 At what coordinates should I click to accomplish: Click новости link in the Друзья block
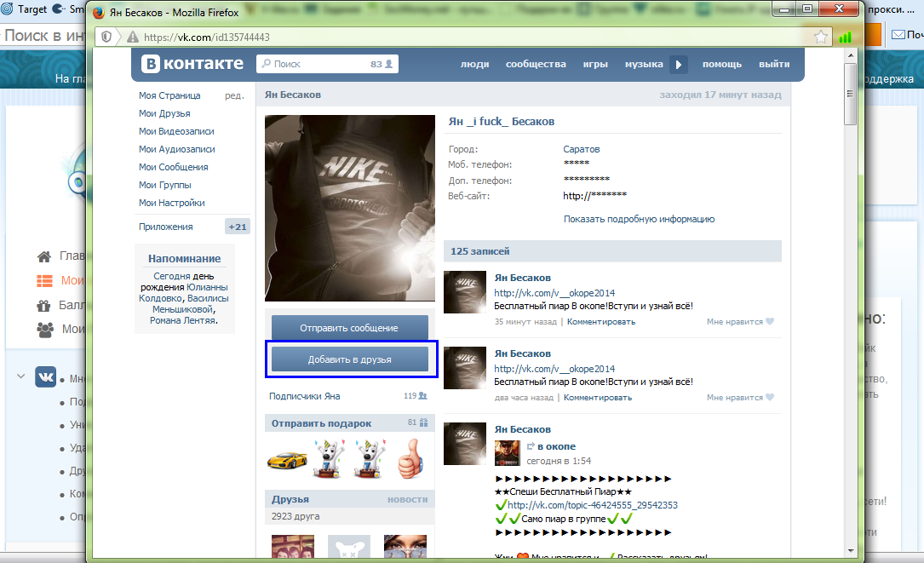[408, 500]
